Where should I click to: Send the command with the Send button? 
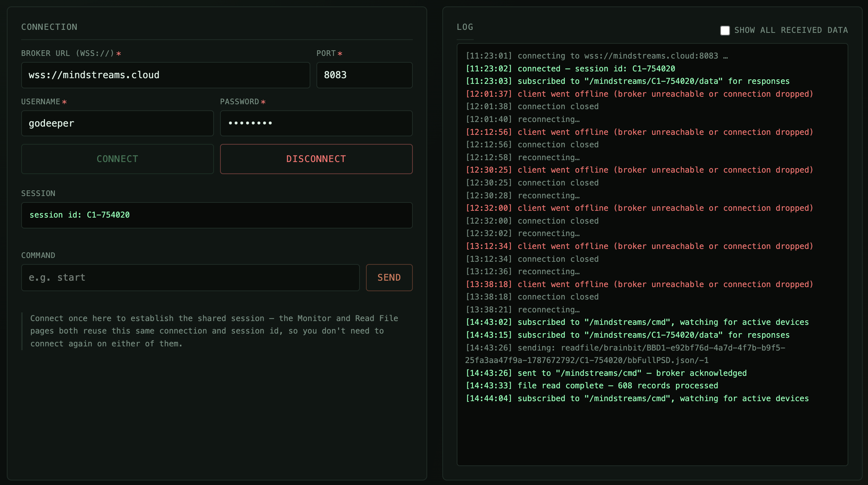click(x=389, y=278)
